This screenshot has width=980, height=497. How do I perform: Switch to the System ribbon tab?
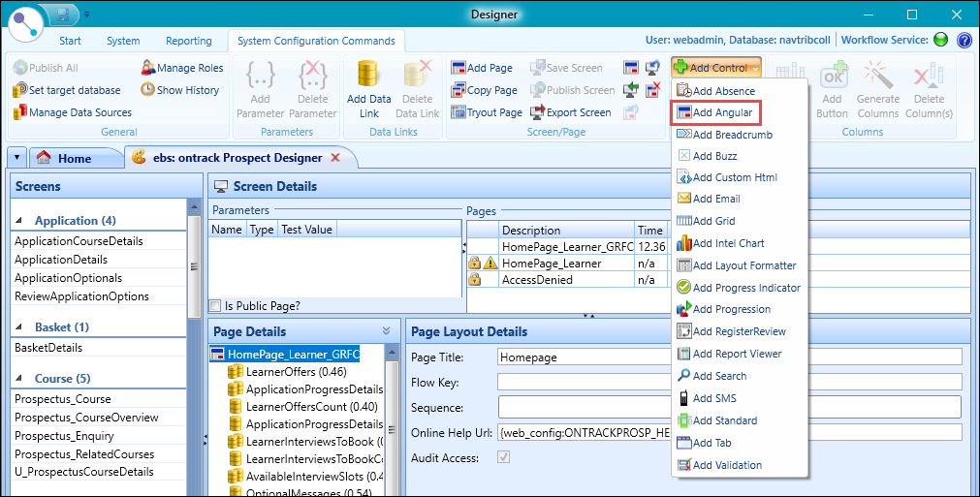[x=123, y=41]
